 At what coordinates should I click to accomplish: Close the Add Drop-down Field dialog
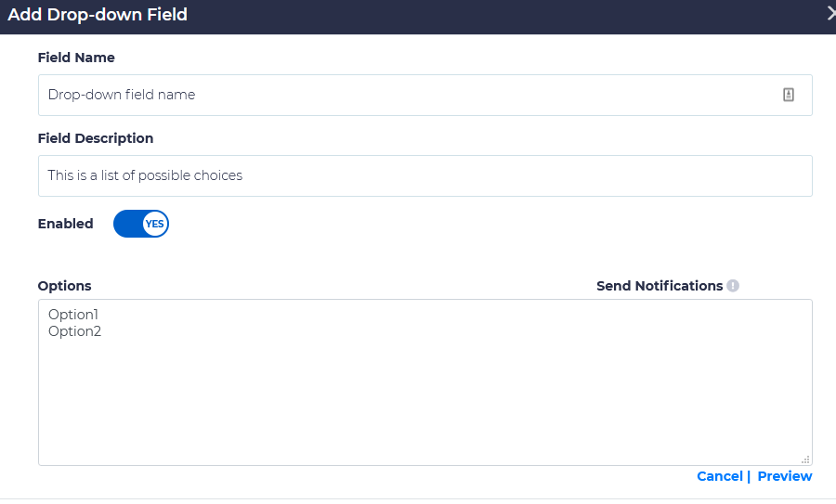830,14
